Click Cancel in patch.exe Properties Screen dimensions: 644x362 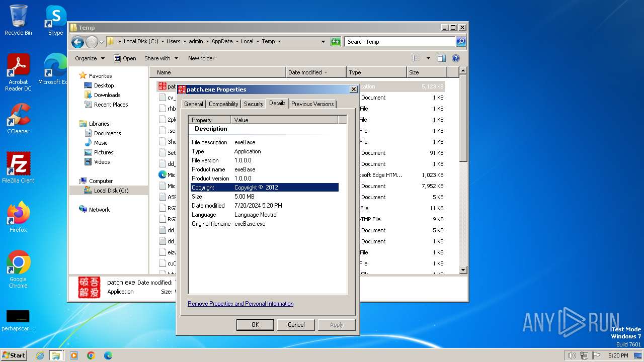tap(296, 325)
